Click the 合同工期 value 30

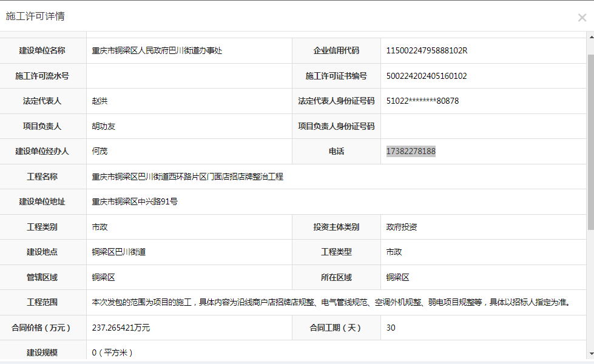[391, 328]
